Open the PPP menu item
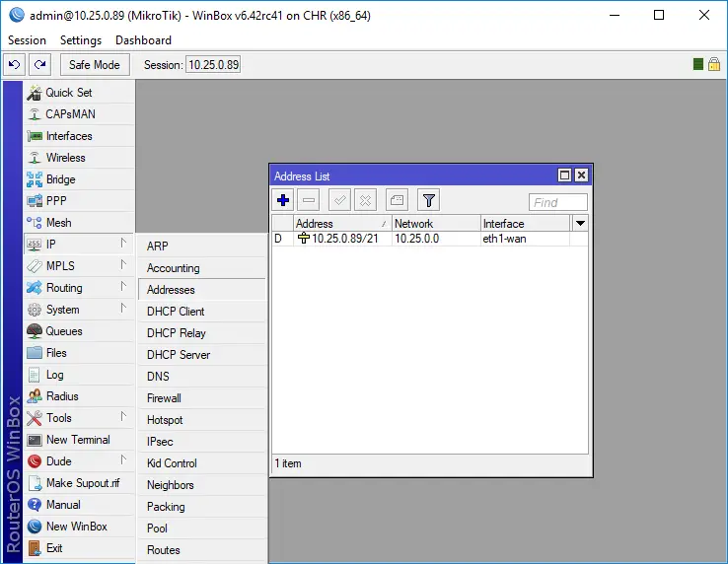This screenshot has height=564, width=728. coord(79,201)
